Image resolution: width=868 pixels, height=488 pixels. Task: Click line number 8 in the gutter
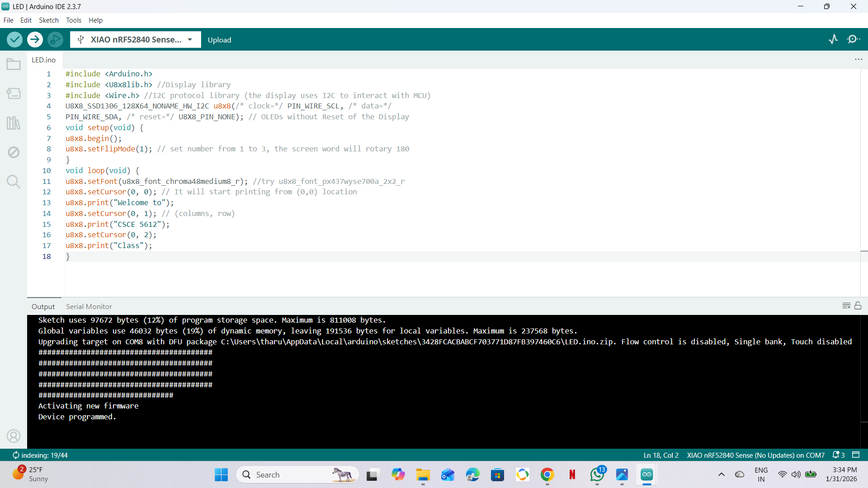click(x=48, y=149)
